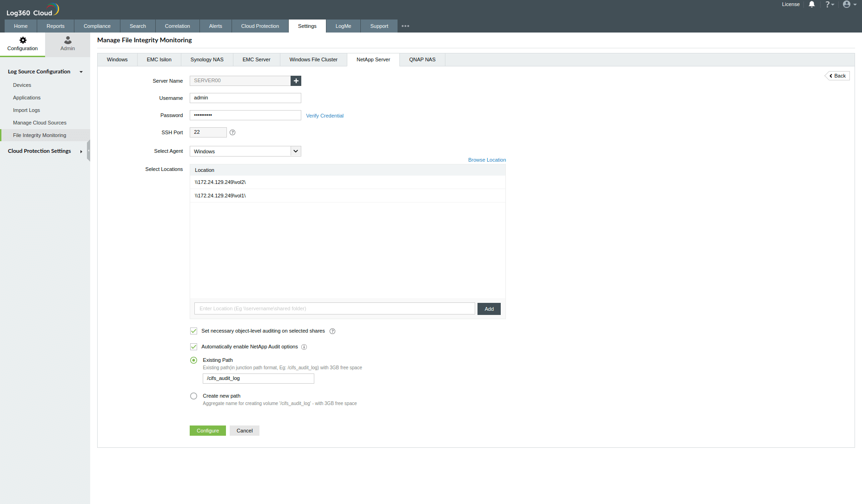862x504 pixels.
Task: Open the Compliance menu
Action: [x=97, y=26]
